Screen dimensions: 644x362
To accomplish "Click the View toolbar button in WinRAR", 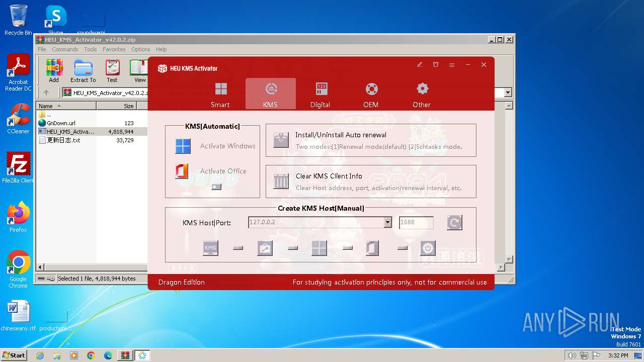I will [138, 71].
